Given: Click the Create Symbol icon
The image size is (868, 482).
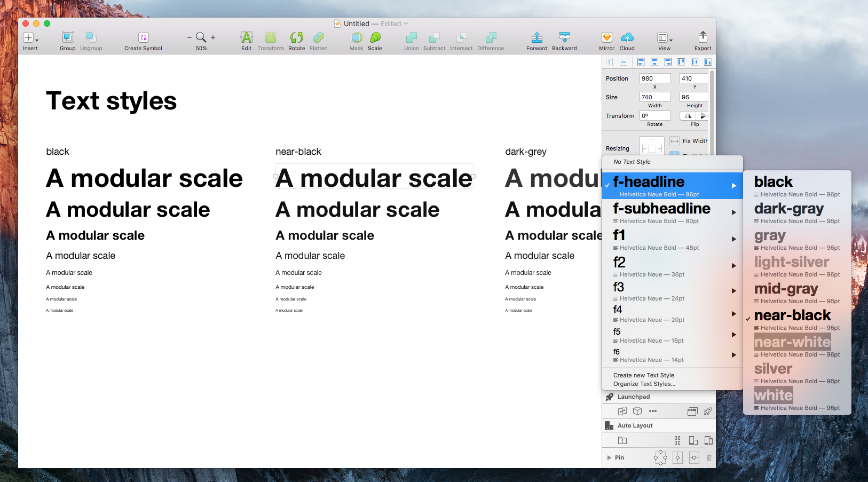Looking at the screenshot, I should point(143,37).
